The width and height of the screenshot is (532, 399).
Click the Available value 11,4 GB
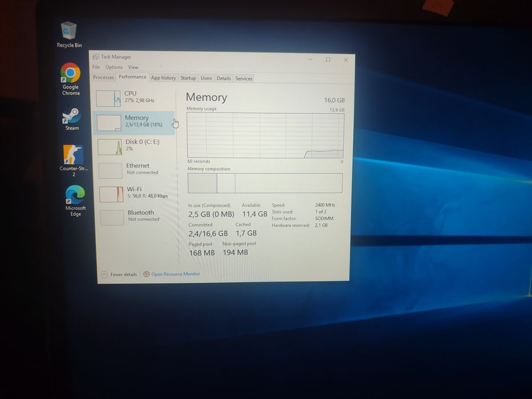(254, 214)
